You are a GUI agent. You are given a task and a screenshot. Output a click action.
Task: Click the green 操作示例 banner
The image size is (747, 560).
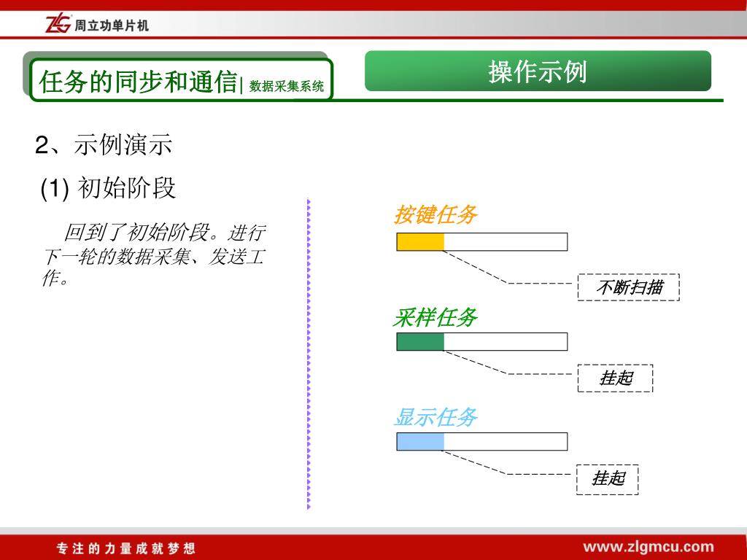(538, 71)
